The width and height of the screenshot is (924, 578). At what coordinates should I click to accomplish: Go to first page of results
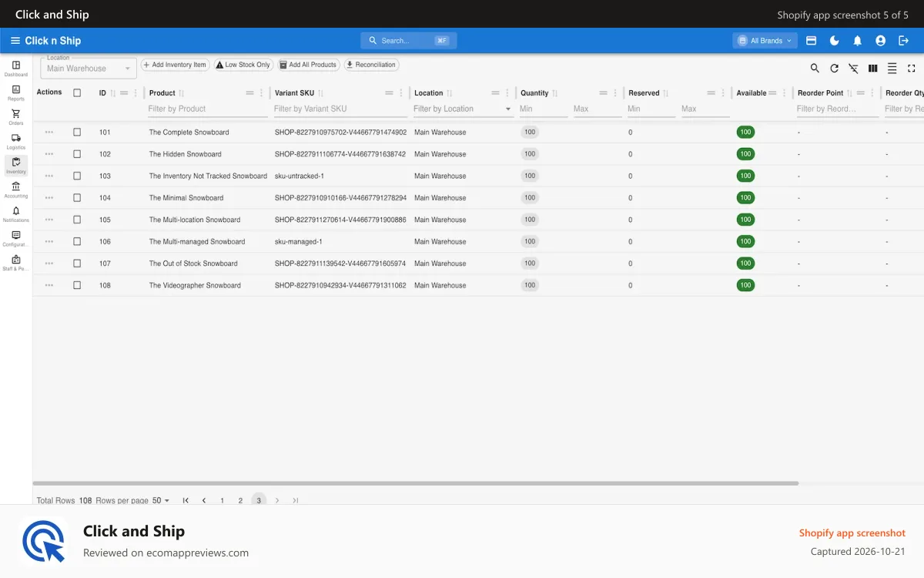tap(186, 500)
